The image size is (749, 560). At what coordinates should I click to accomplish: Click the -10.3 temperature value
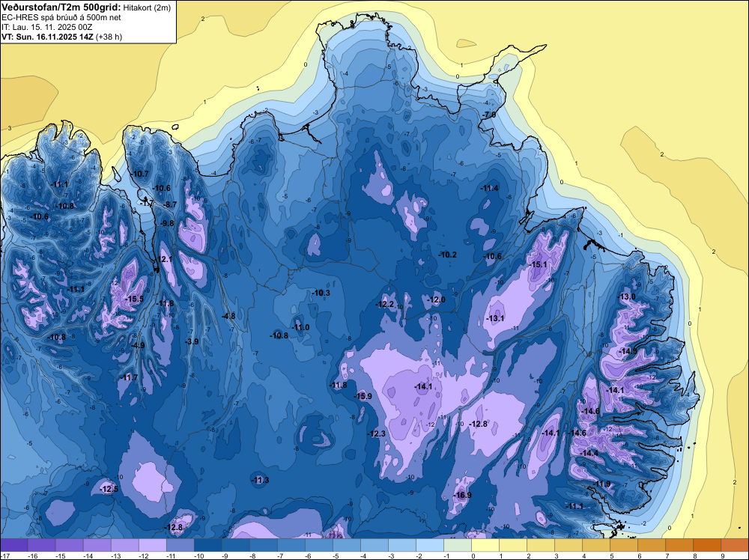click(x=321, y=293)
